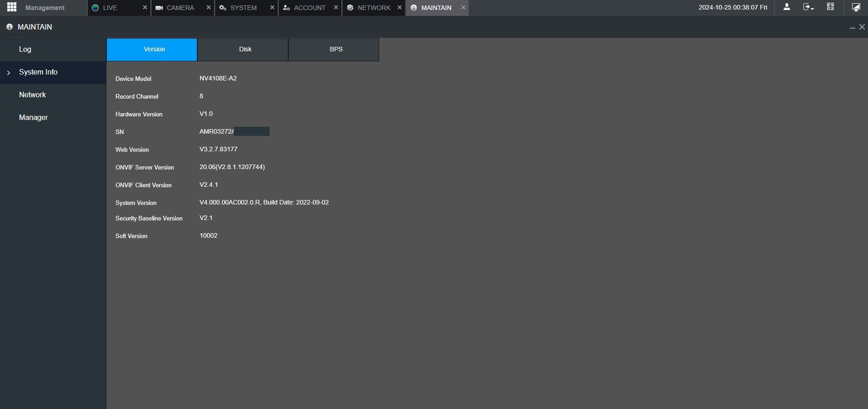868x409 pixels.
Task: Switch to the ACCOUNT tab label
Action: 310,8
